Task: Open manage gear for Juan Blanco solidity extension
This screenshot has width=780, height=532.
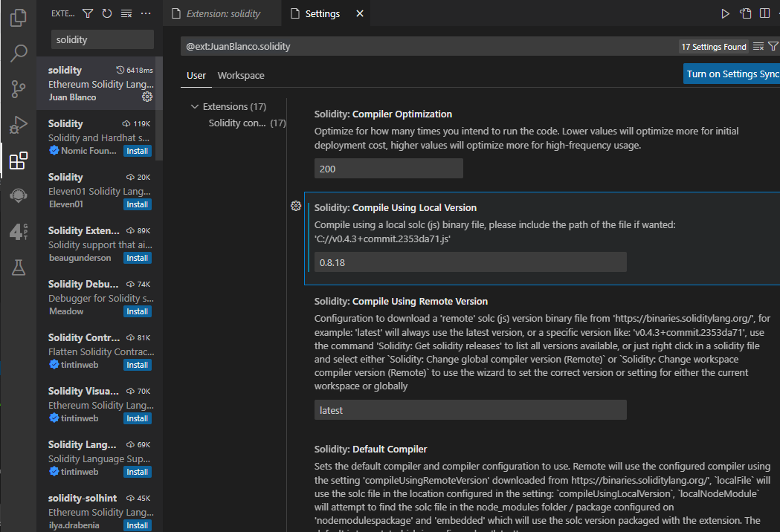Action: click(147, 97)
